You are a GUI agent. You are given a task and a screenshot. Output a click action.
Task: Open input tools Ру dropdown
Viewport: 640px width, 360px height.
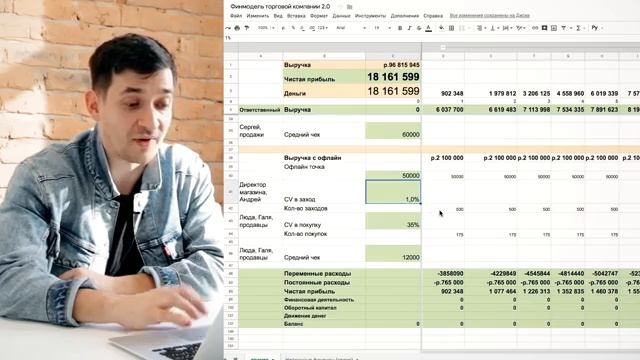pos(597,28)
